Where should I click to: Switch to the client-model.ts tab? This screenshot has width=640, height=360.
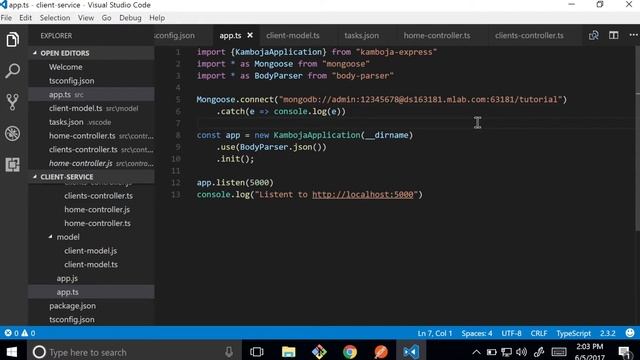coord(293,36)
